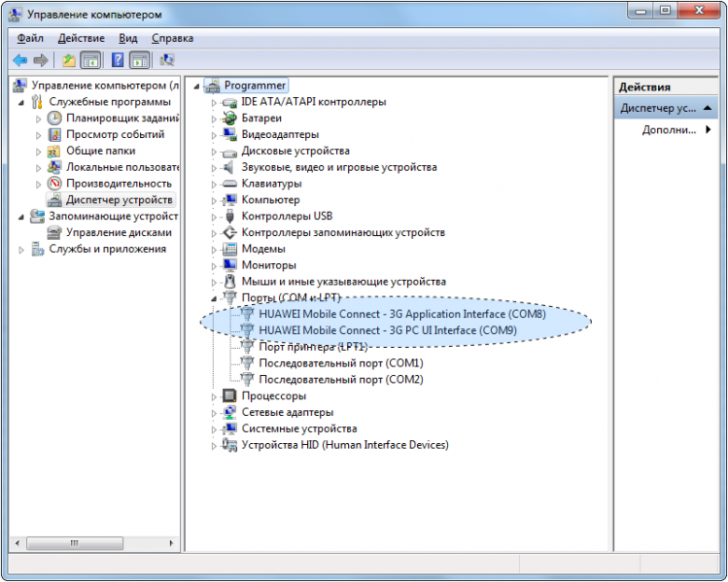Click the left pane scrollbar left arrow

point(17,542)
